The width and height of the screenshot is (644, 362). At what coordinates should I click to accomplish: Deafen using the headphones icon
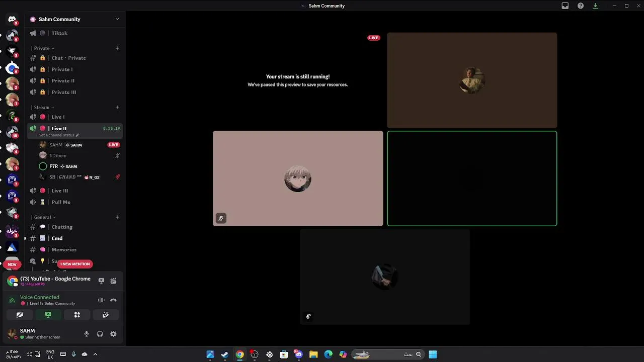100,334
